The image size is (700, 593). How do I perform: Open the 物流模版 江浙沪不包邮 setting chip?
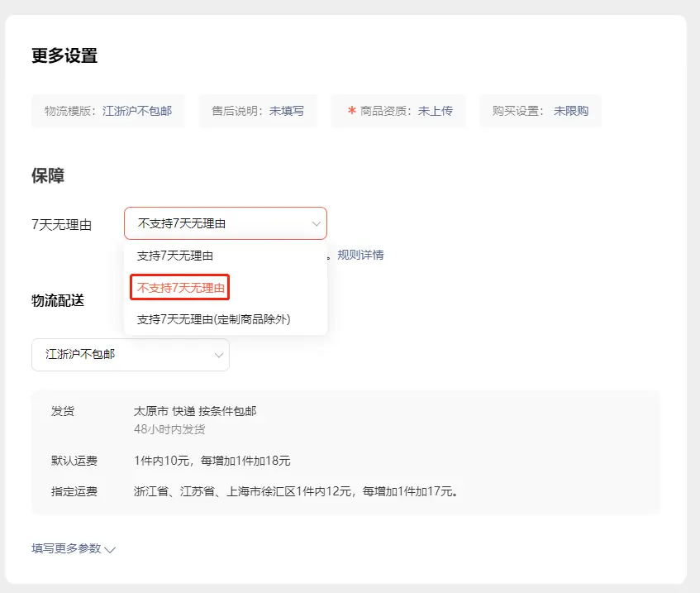(x=108, y=111)
